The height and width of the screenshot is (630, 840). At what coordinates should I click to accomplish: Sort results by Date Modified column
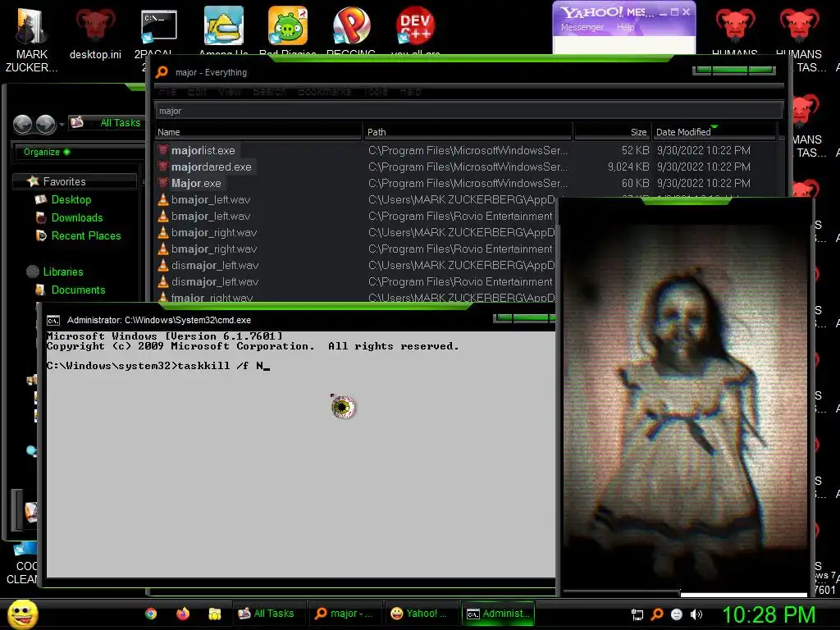coord(714,132)
